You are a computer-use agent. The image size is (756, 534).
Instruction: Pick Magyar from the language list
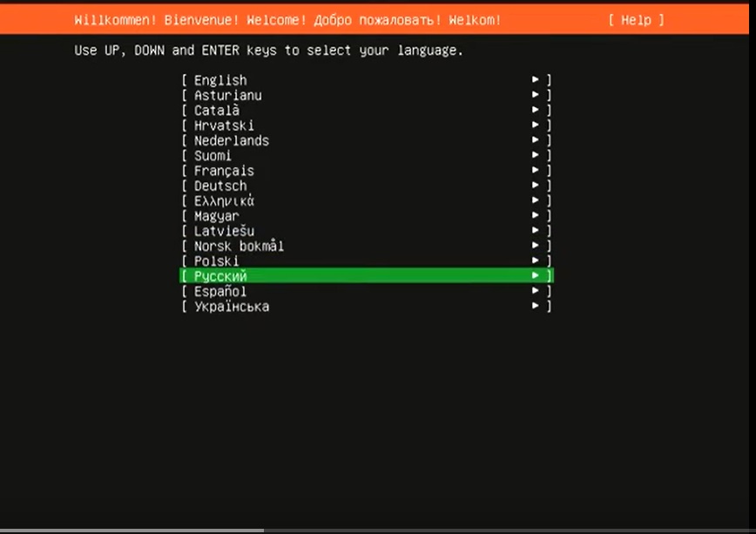pyautogui.click(x=367, y=216)
